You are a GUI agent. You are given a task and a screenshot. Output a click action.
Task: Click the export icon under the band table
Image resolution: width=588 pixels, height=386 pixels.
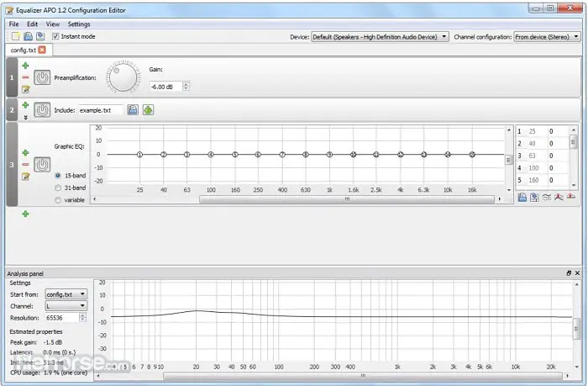pos(534,197)
